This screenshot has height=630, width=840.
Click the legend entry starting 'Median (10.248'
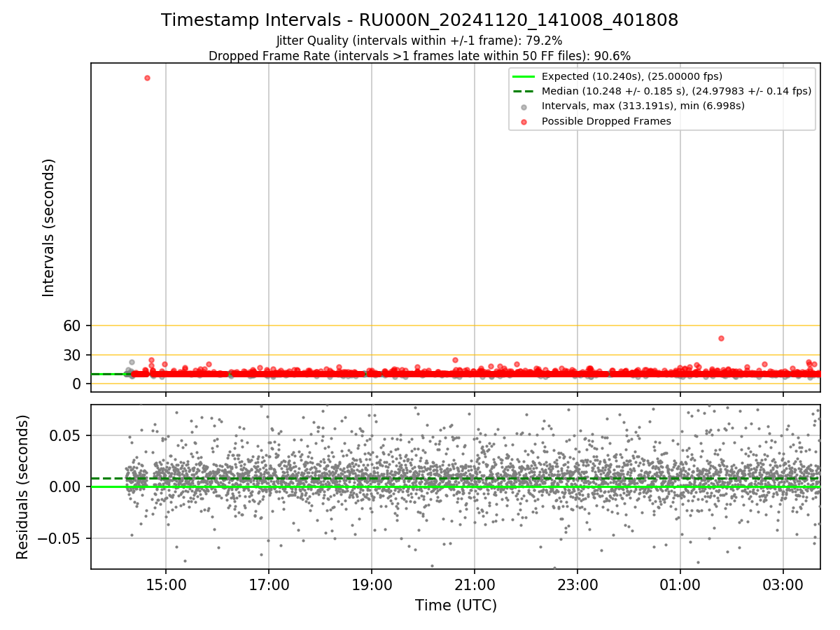(x=676, y=91)
